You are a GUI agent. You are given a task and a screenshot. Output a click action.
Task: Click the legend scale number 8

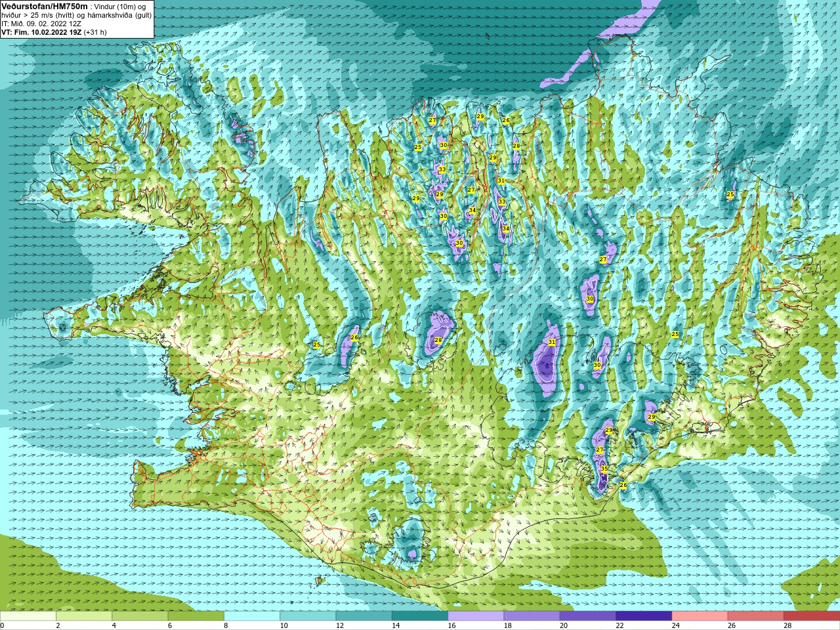click(x=226, y=625)
